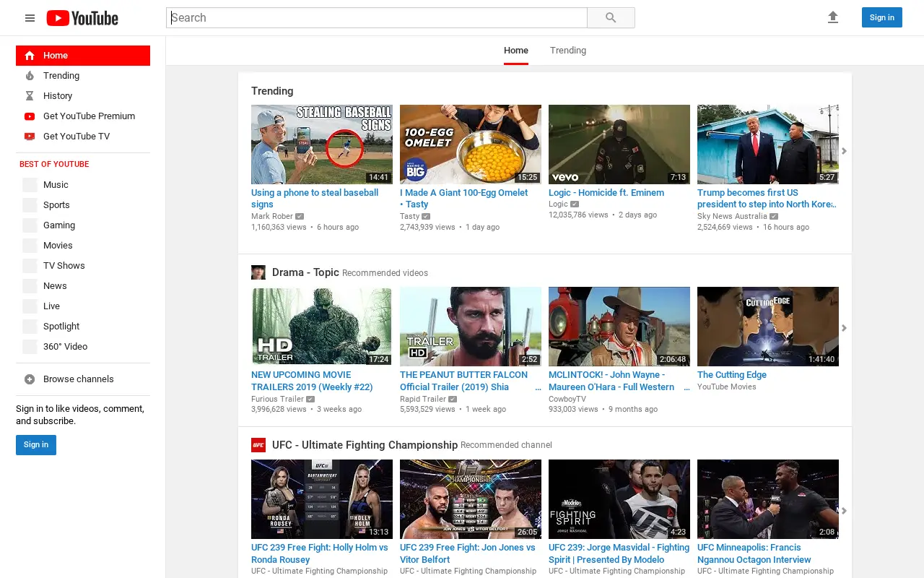Open 'I Made A Giant 100-Egg Omelet' title
Screen dimensions: 924x578
(463, 199)
